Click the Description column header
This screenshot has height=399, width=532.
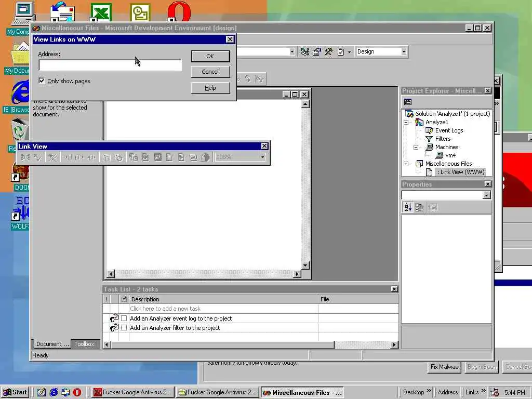tap(223, 299)
